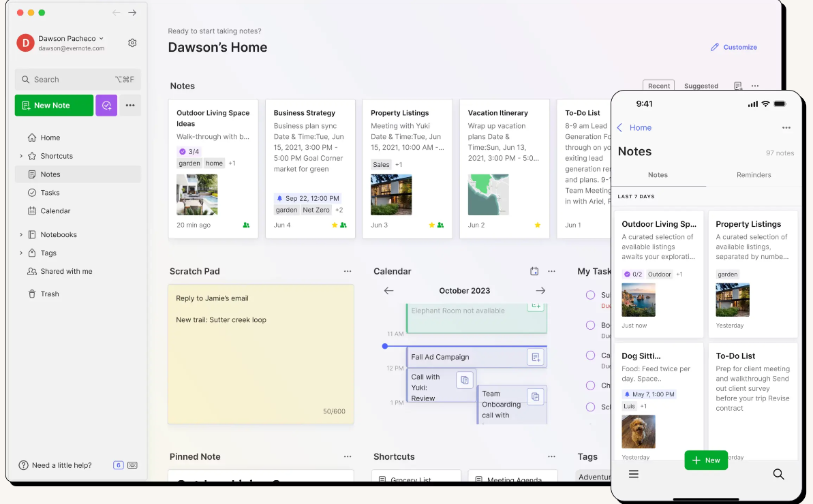The width and height of the screenshot is (813, 504).
Task: Open settings with the gear icon
Action: (132, 42)
